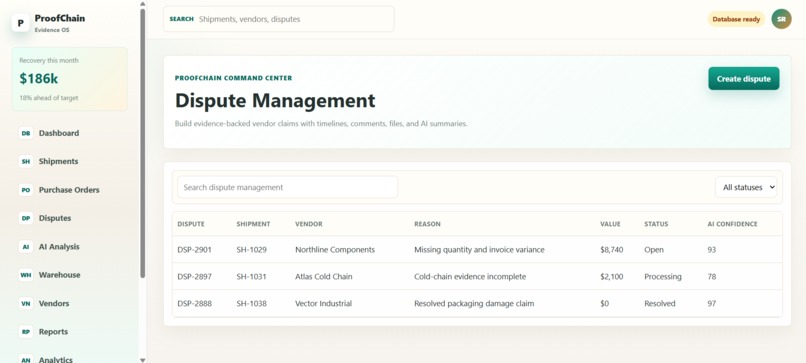Click the Open status cell
Image resolution: width=806 pixels, height=363 pixels.
[654, 250]
